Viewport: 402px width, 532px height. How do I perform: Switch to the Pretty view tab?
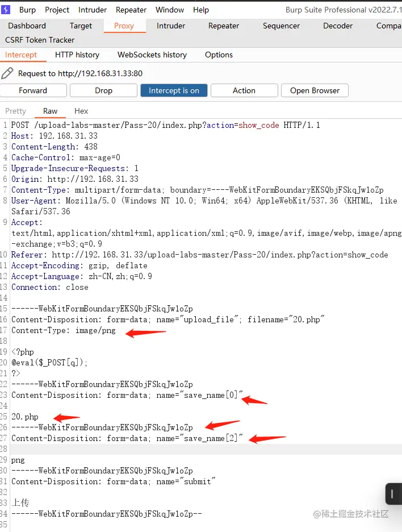(x=15, y=111)
